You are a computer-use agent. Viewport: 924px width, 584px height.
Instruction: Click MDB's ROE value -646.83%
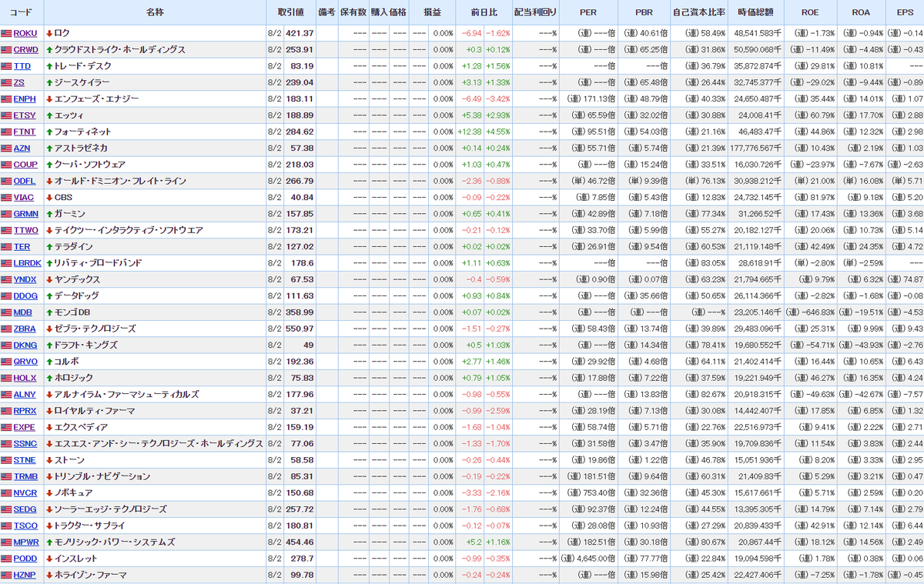coord(810,312)
